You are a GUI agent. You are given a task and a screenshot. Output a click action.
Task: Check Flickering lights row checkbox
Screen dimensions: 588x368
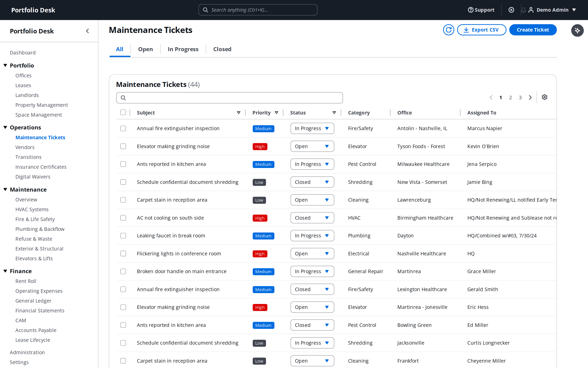123,254
